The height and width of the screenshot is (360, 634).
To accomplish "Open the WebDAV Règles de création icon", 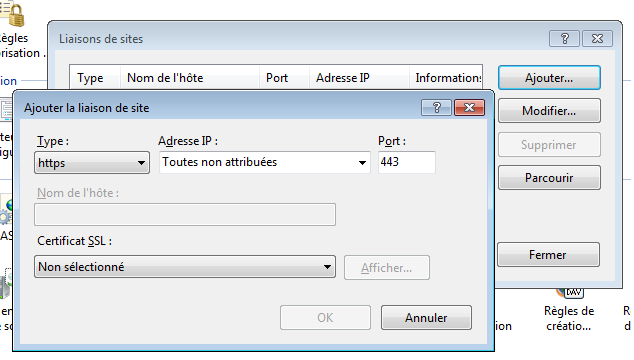I will (x=569, y=292).
